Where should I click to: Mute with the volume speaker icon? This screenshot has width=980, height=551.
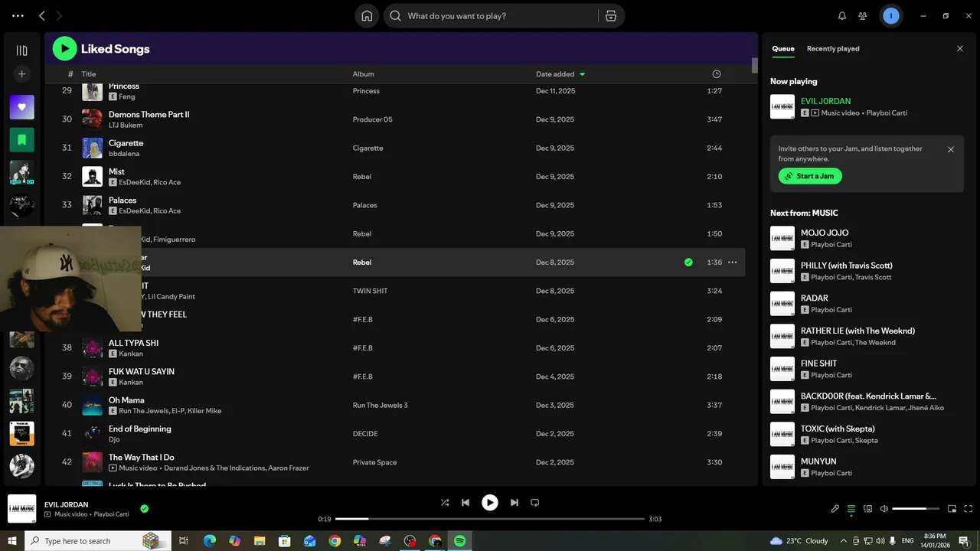point(884,509)
